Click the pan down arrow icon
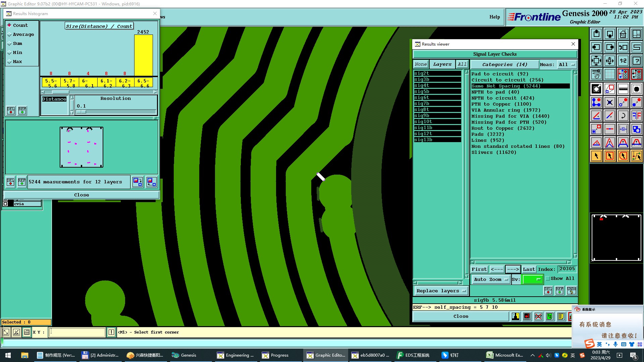Screen dimensions: 644x362 609,34
